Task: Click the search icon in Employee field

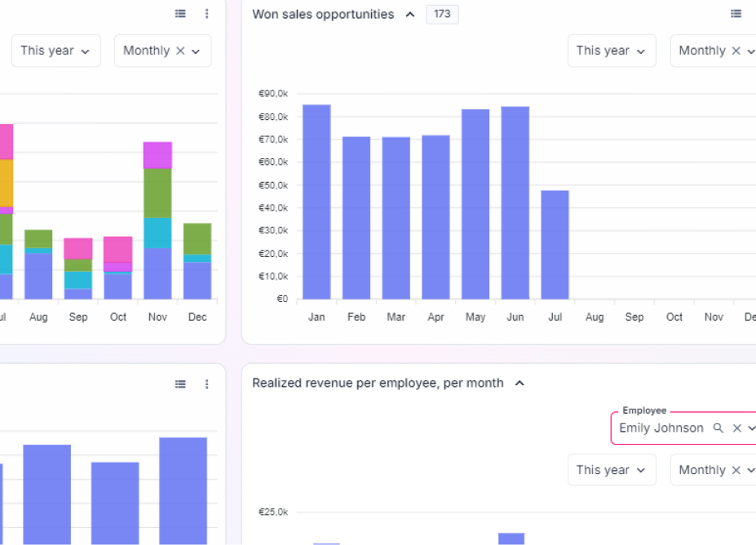Action: (x=718, y=428)
